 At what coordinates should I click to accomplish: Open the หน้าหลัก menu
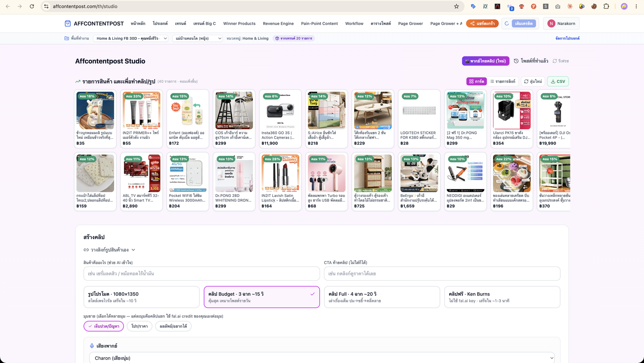138,23
